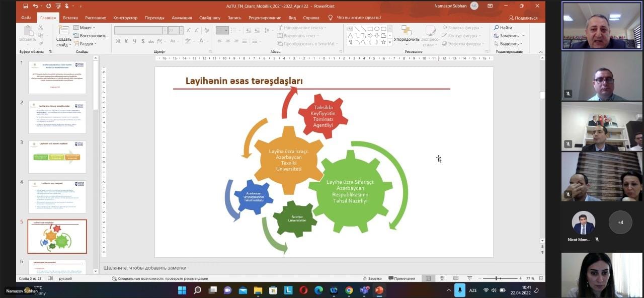The image size is (644, 298).
Task: Undo the last action in the quick access toolbar
Action: click(x=35, y=6)
